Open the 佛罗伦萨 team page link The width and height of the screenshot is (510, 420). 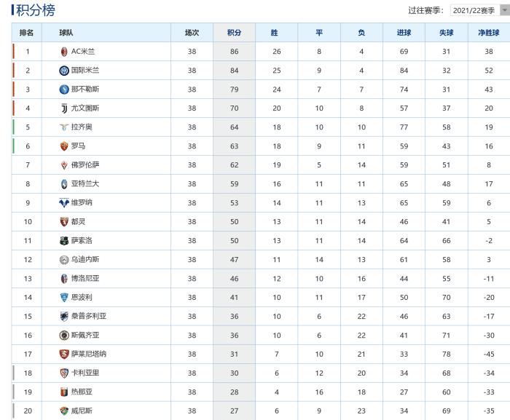pyautogui.click(x=86, y=165)
